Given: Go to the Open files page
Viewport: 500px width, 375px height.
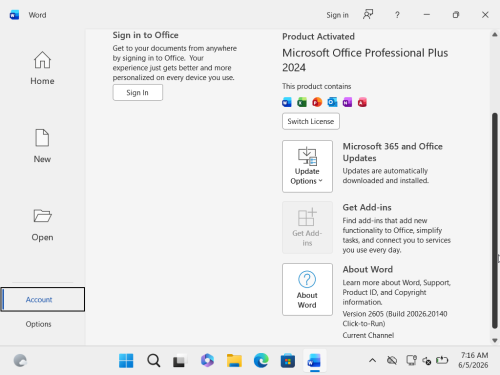Looking at the screenshot, I should 42,225.
